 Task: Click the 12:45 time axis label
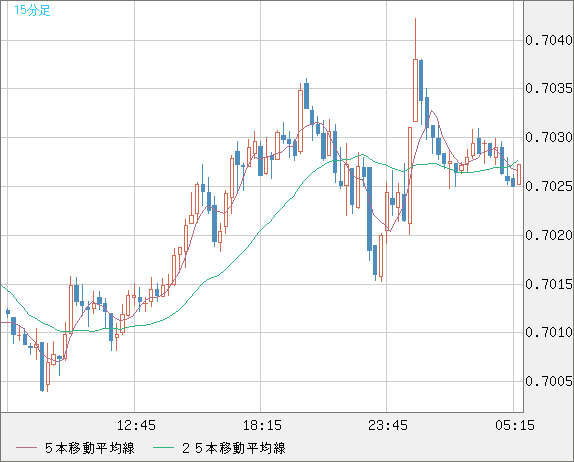pyautogui.click(x=136, y=425)
